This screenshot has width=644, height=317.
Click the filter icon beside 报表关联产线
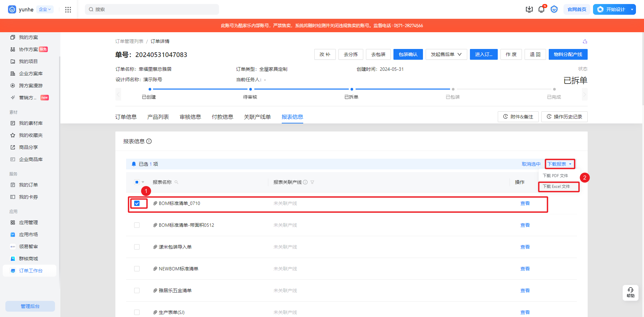point(312,182)
